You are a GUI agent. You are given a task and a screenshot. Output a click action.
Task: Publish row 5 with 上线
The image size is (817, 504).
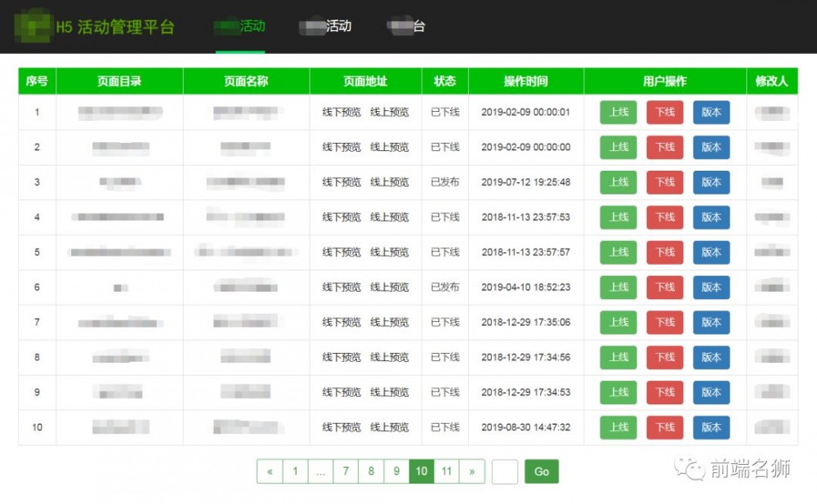click(618, 252)
